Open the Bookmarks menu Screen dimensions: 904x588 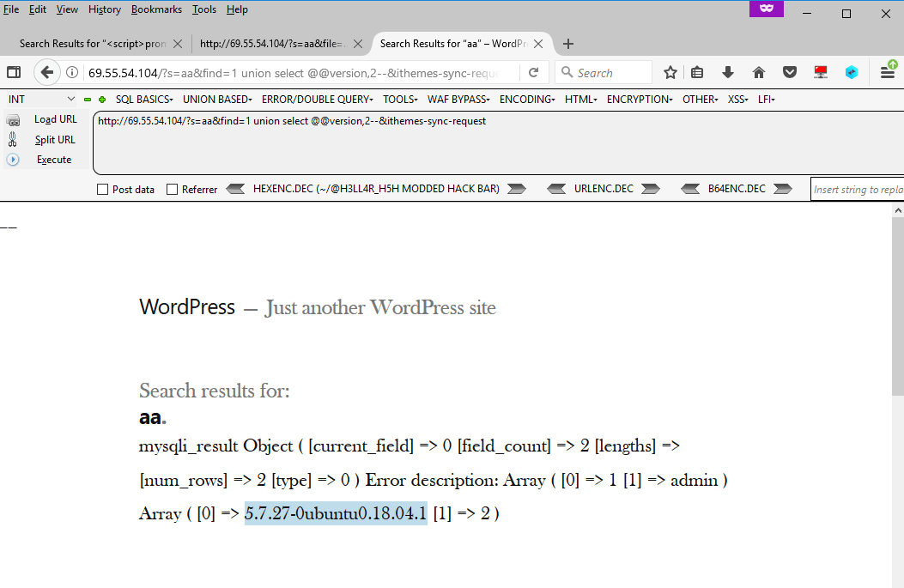[x=156, y=9]
